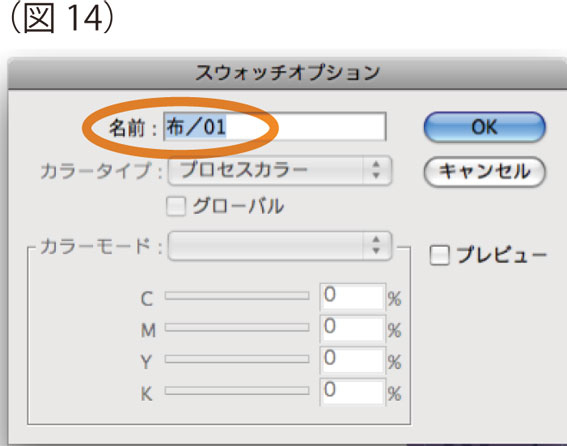Image resolution: width=567 pixels, height=446 pixels.
Task: Click the カラーモード dropdown stepper arrows
Action: point(376,246)
